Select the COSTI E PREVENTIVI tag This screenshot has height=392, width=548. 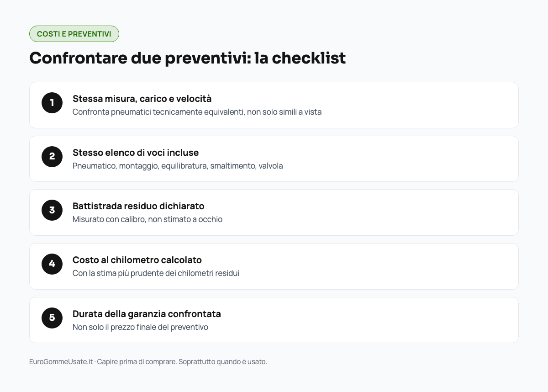point(74,34)
